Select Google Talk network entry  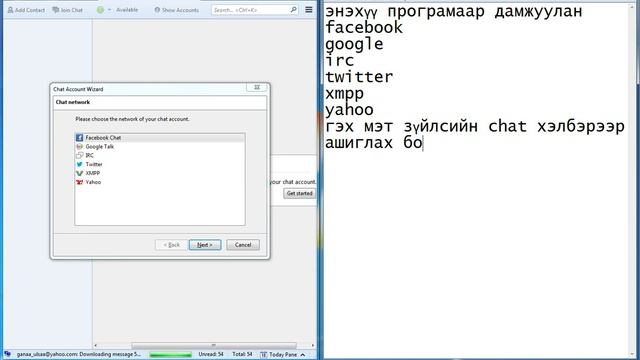[x=160, y=147]
